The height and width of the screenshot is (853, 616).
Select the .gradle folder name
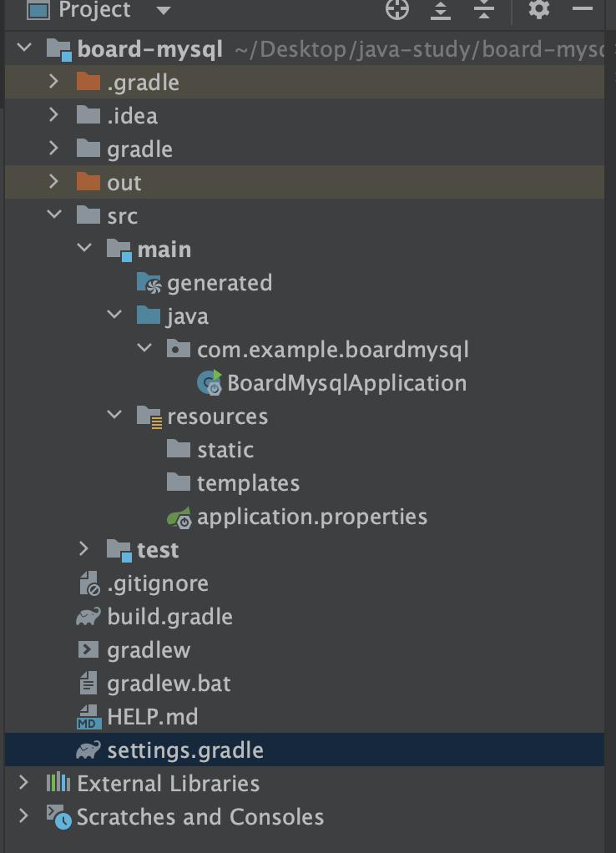(143, 83)
